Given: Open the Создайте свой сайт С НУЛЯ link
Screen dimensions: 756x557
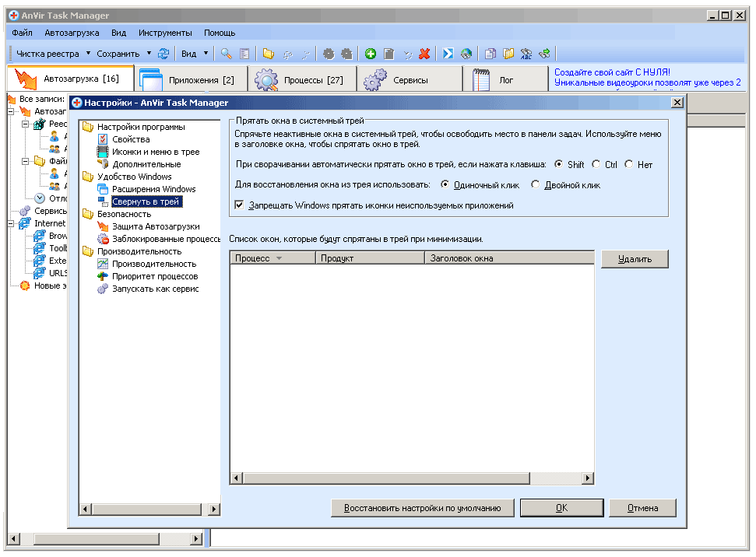Looking at the screenshot, I should click(612, 72).
